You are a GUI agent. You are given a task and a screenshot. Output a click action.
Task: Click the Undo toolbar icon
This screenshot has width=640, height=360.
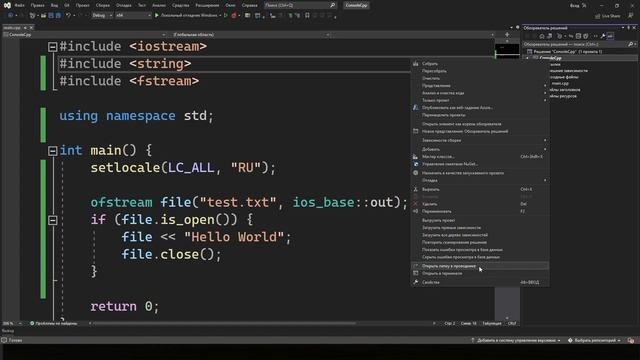pyautogui.click(x=69, y=16)
